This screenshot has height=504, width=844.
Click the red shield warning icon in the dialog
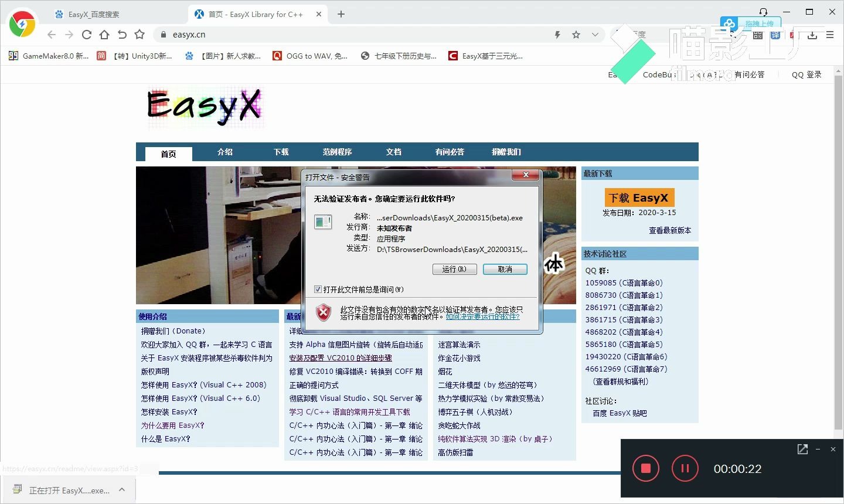(324, 312)
